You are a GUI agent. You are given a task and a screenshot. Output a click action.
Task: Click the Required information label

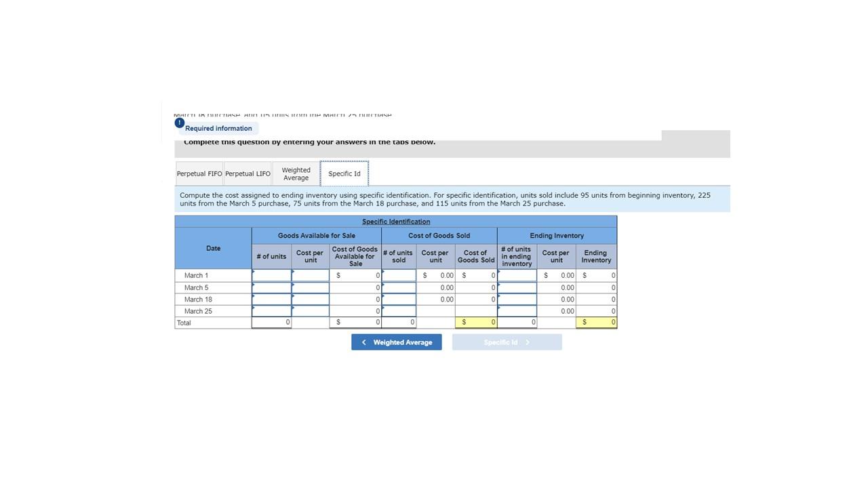(218, 128)
